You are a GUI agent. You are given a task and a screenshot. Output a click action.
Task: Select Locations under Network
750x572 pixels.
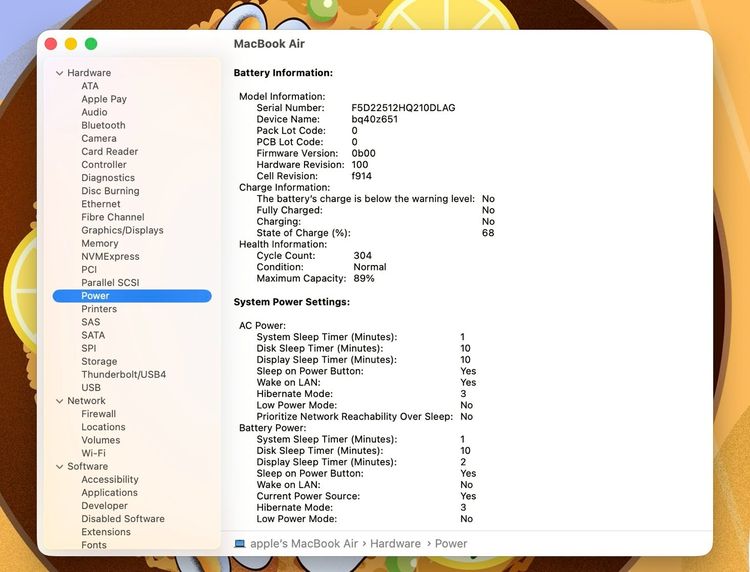(x=103, y=427)
